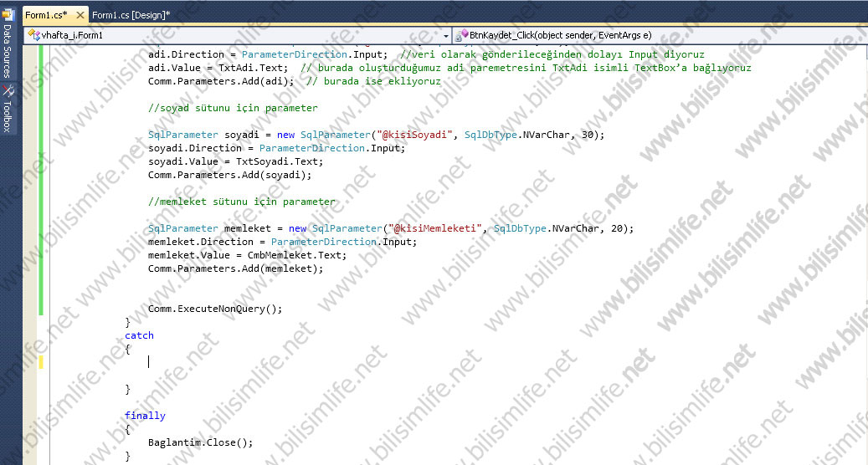The width and height of the screenshot is (868, 465).
Task: Click adi.Value = TxtAdi.Text; statement
Action: pos(218,68)
